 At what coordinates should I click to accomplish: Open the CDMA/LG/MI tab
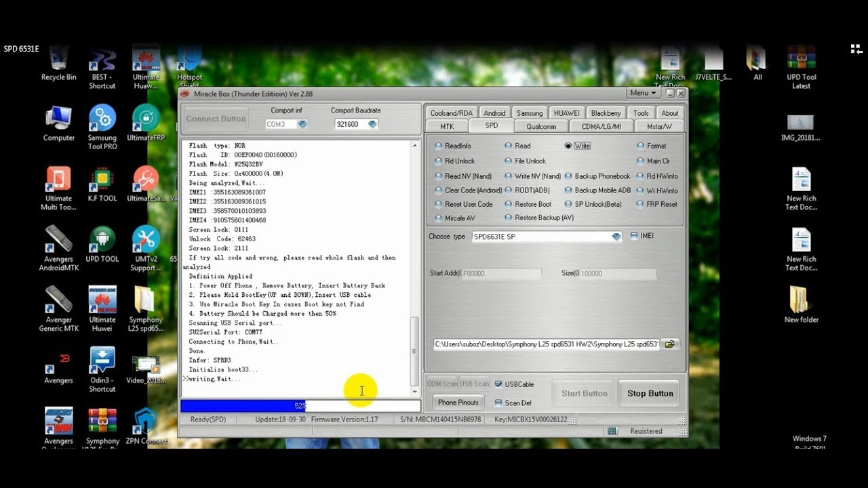click(x=600, y=126)
